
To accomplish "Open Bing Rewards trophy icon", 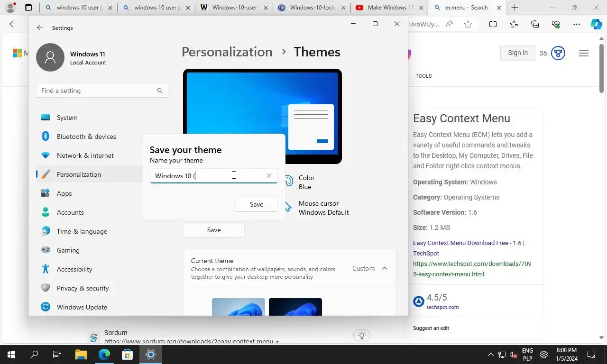I will coord(558,53).
